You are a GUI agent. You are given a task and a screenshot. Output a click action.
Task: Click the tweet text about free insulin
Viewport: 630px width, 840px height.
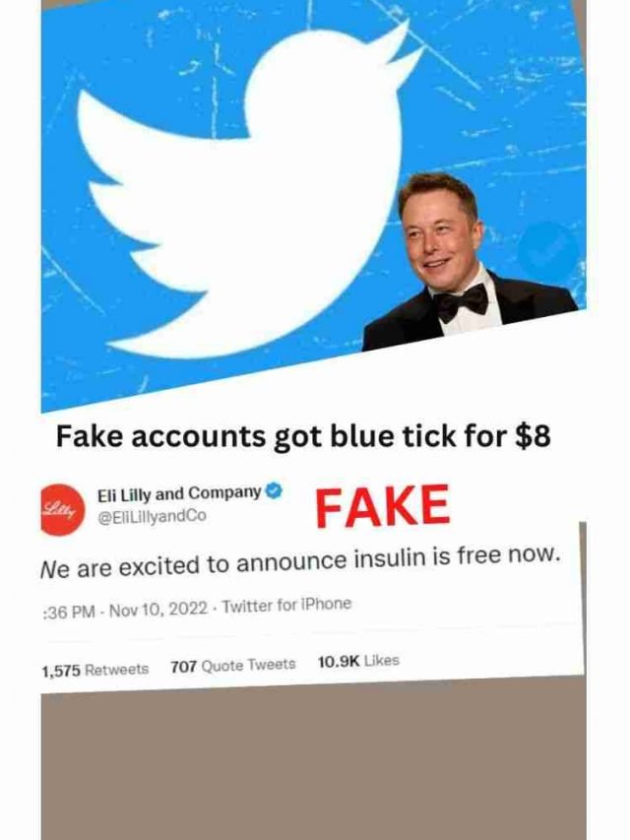[x=300, y=563]
